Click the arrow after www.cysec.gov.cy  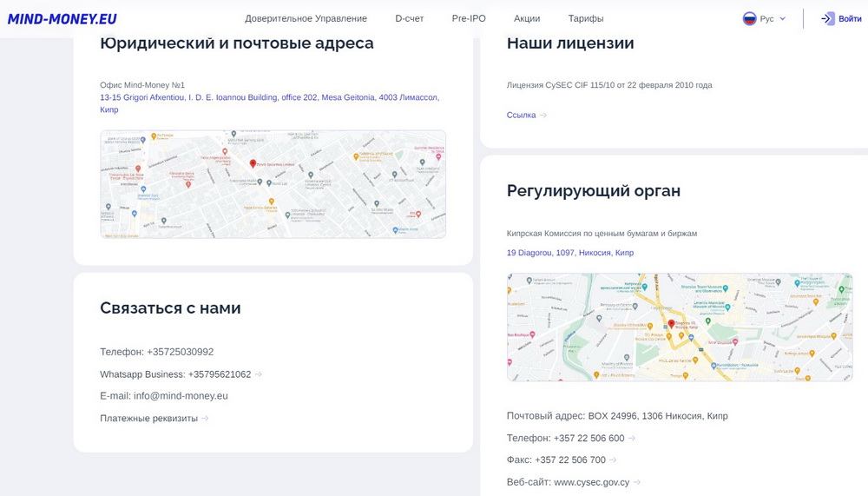(636, 482)
